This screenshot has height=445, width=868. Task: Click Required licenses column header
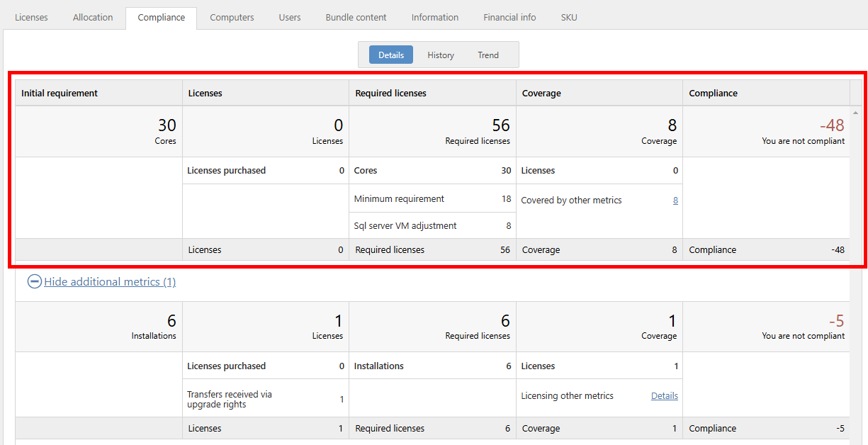click(x=432, y=93)
